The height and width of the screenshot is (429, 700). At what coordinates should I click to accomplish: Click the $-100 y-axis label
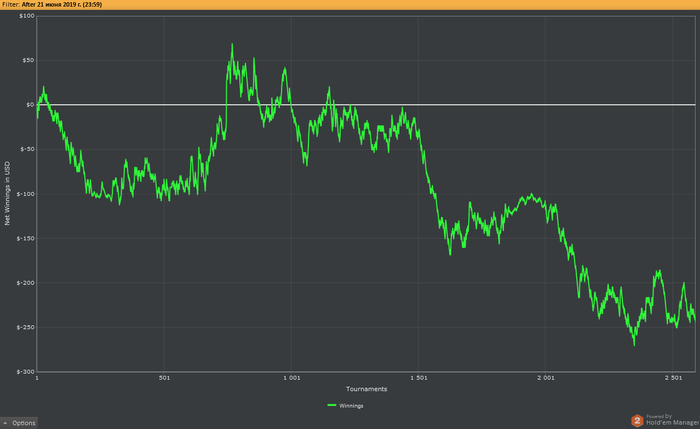click(25, 194)
